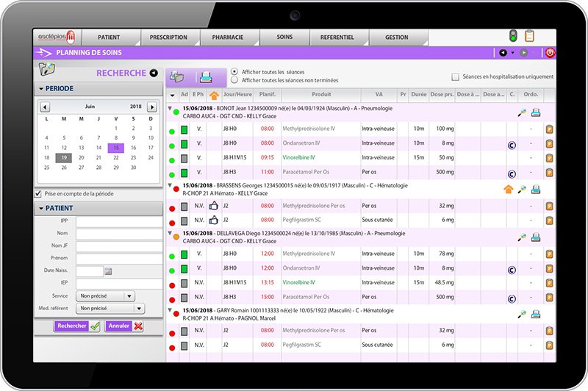Click the home icon column header
Image resolution: width=588 pixels, height=391 pixels.
pyautogui.click(x=214, y=96)
